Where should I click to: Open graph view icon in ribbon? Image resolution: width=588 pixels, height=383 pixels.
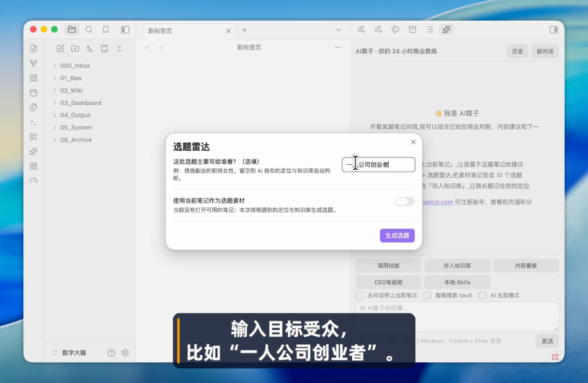pyautogui.click(x=33, y=63)
